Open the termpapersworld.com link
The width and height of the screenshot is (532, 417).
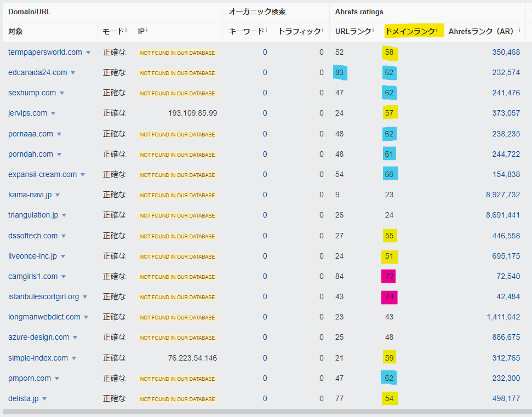click(x=45, y=52)
